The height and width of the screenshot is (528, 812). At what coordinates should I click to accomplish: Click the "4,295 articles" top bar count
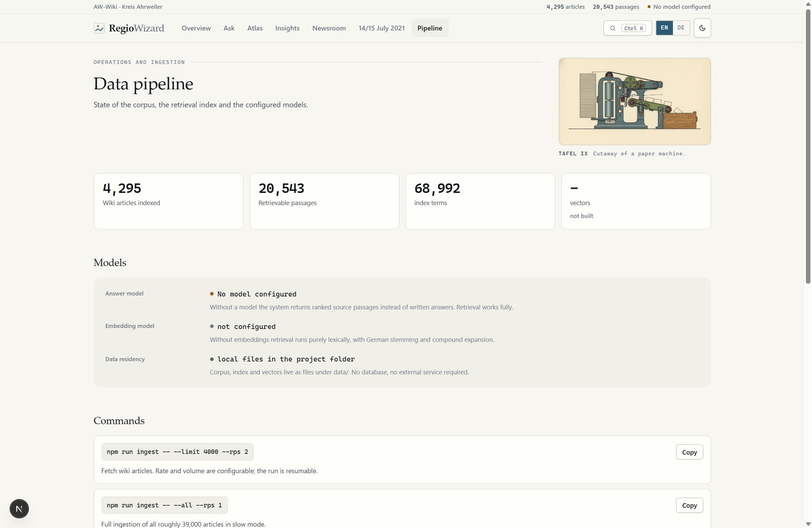point(565,7)
